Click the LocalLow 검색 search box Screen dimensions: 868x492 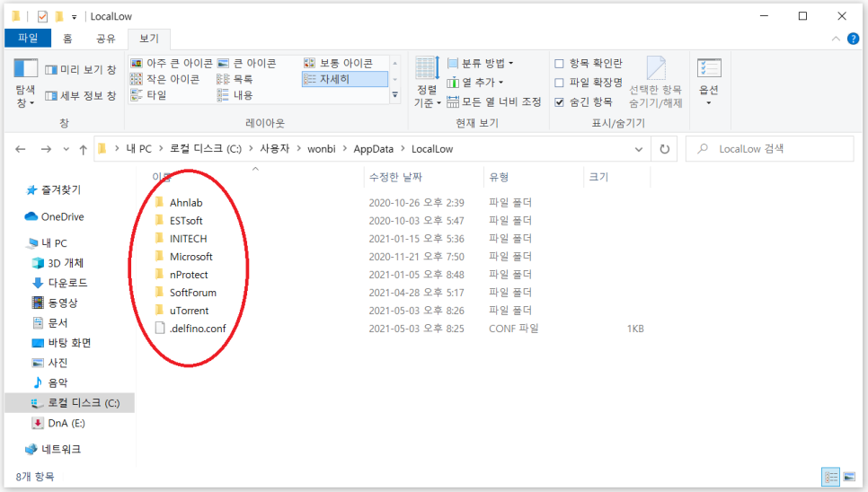click(769, 149)
